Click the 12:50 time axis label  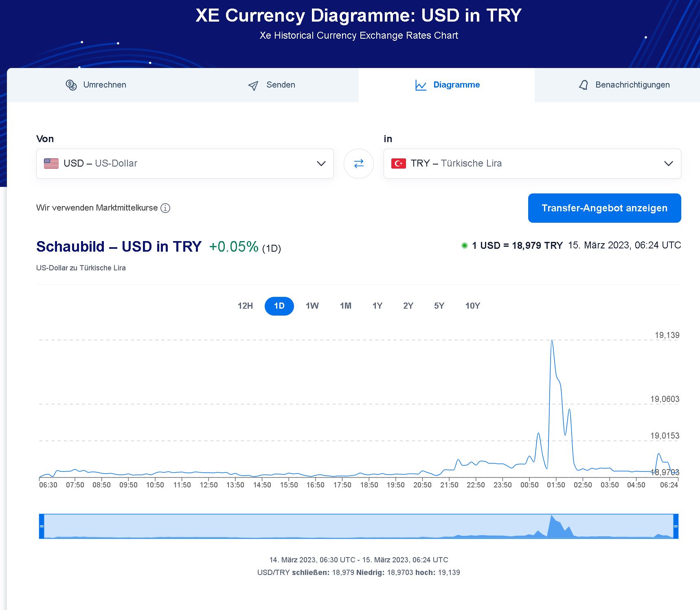[x=208, y=485]
